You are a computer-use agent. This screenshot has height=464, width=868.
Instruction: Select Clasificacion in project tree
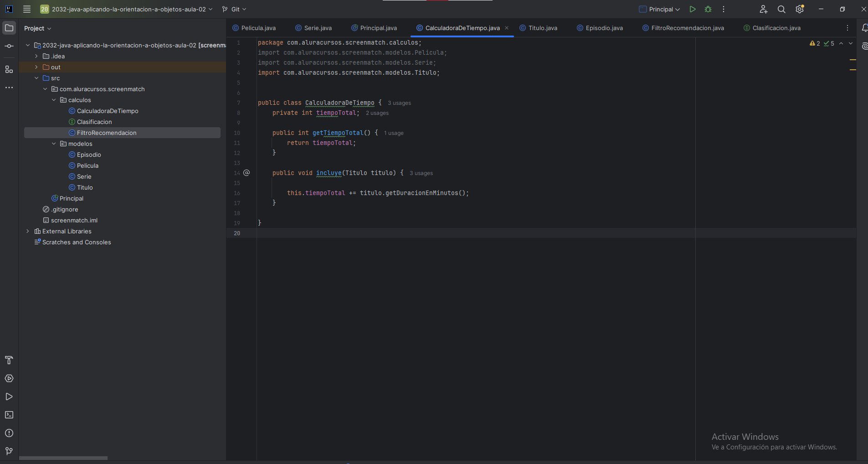[x=94, y=122]
